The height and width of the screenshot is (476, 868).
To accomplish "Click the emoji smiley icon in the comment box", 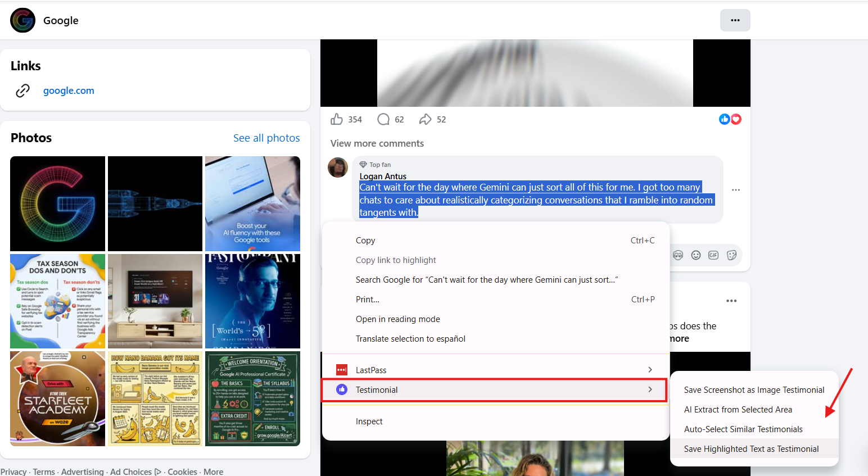I will (x=696, y=255).
